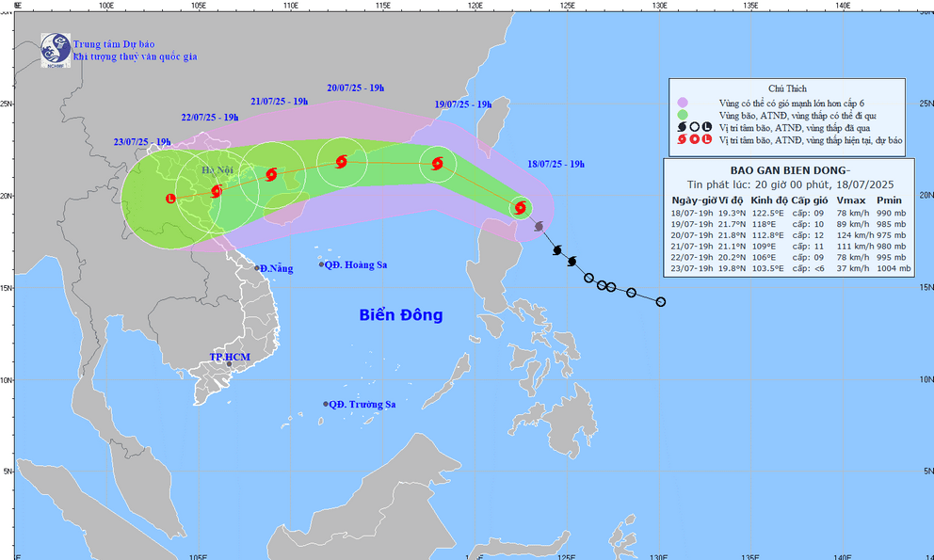This screenshot has width=934, height=560.
Task: Click the 'Biển Đông' sea label
Action: click(401, 314)
